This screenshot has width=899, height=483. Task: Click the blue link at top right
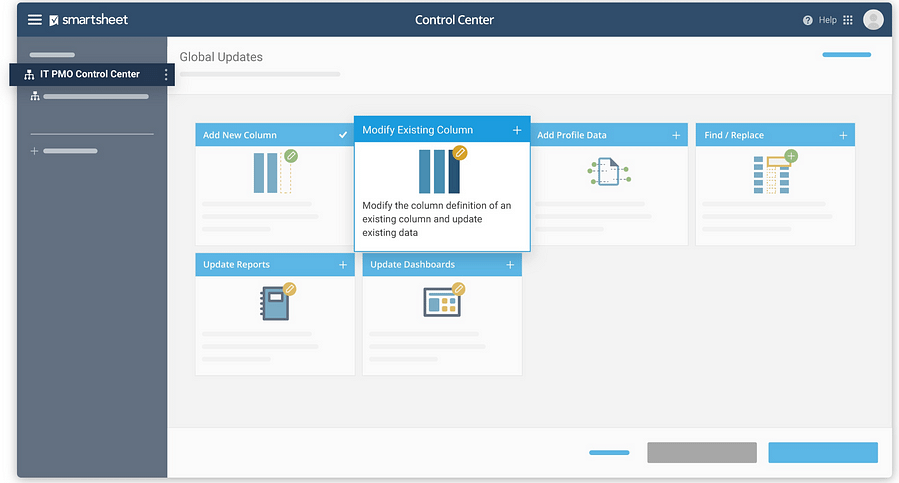tap(846, 54)
